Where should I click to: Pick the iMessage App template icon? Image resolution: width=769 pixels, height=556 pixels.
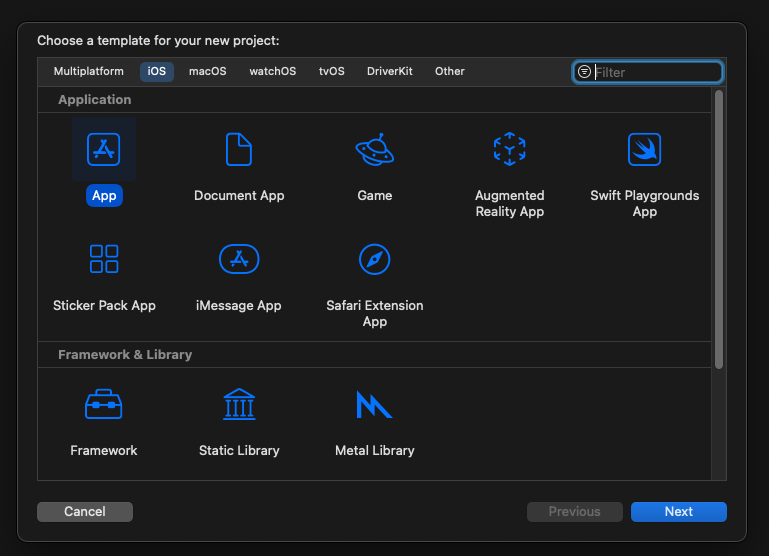[x=239, y=259]
